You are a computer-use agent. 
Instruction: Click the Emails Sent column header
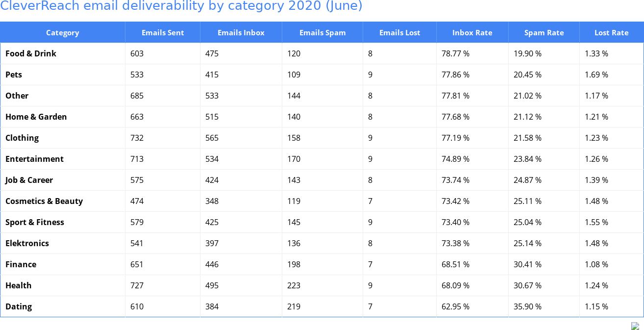click(163, 33)
